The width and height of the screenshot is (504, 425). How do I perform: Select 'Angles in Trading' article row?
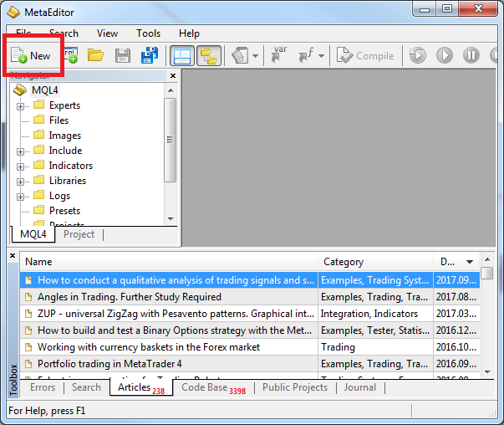[250, 297]
